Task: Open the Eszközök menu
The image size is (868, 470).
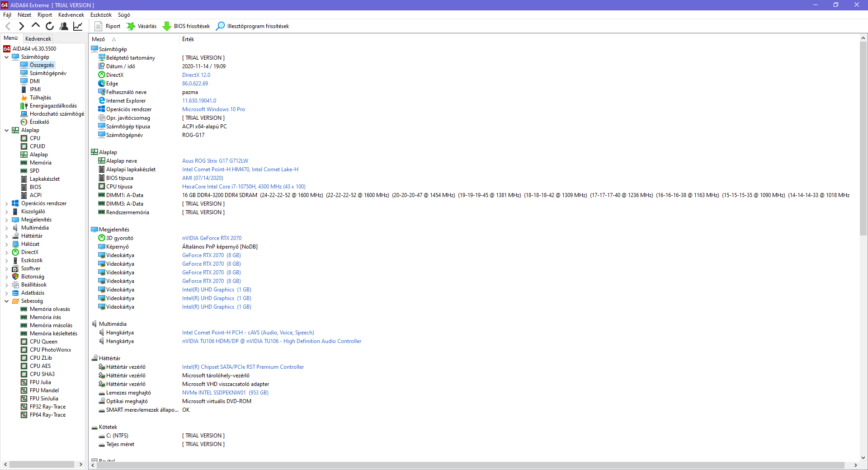Action: [101, 15]
